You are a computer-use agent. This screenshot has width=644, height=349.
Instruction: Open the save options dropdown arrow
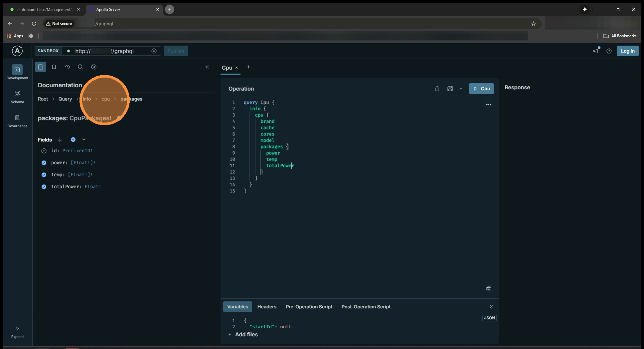[461, 89]
